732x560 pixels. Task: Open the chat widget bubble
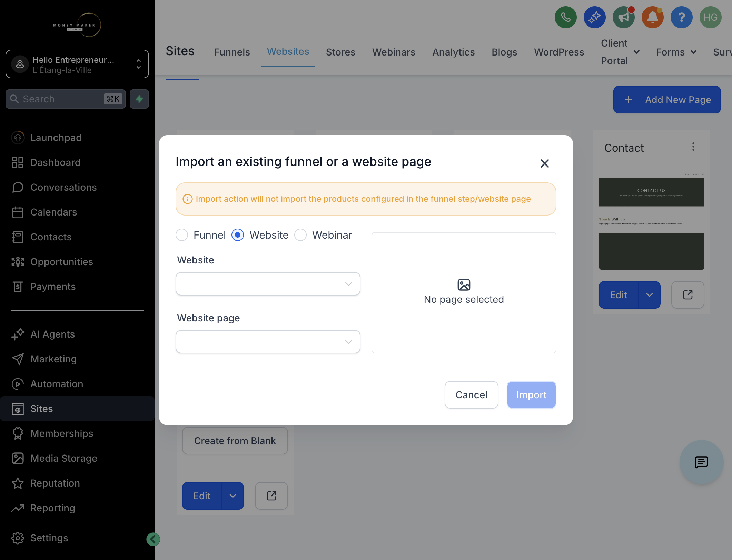pos(701,462)
